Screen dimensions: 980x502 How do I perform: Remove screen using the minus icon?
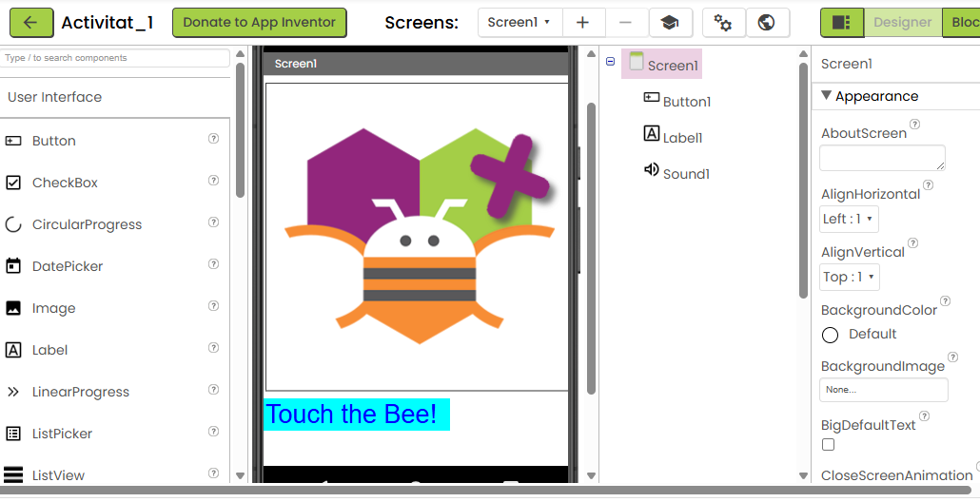point(626,23)
